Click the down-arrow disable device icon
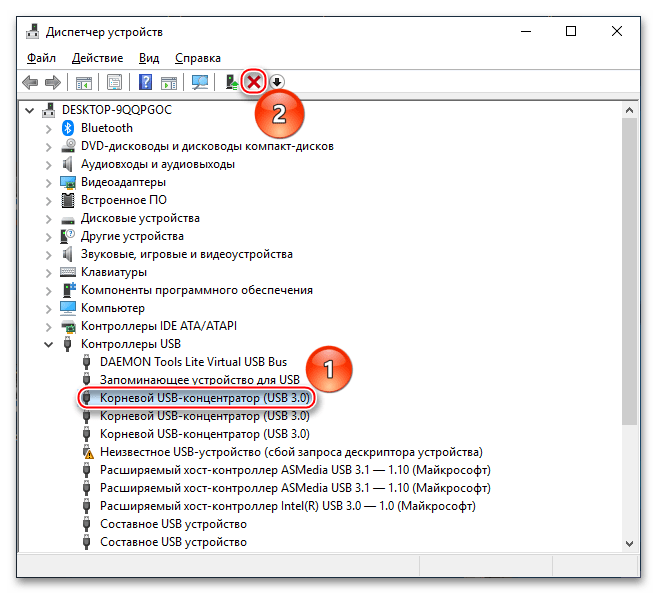The height and width of the screenshot is (594, 657). coord(278,82)
